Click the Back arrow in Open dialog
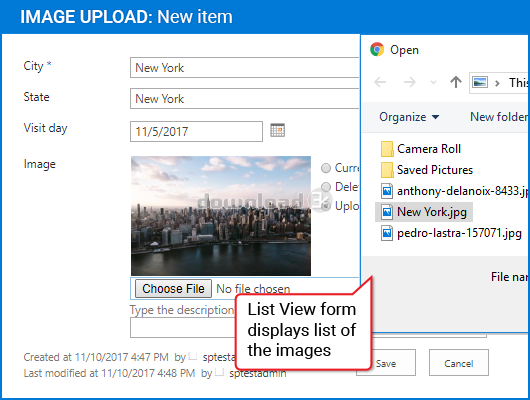This screenshot has width=530, height=400. [x=380, y=82]
